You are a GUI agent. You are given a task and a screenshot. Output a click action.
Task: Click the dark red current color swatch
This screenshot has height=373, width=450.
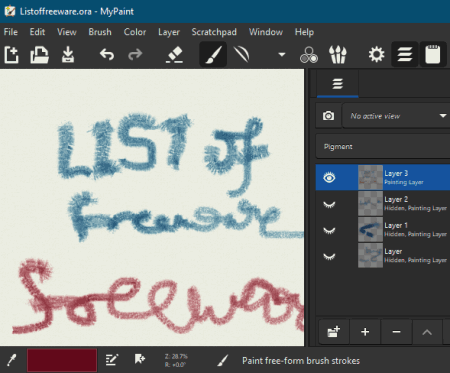point(62,360)
